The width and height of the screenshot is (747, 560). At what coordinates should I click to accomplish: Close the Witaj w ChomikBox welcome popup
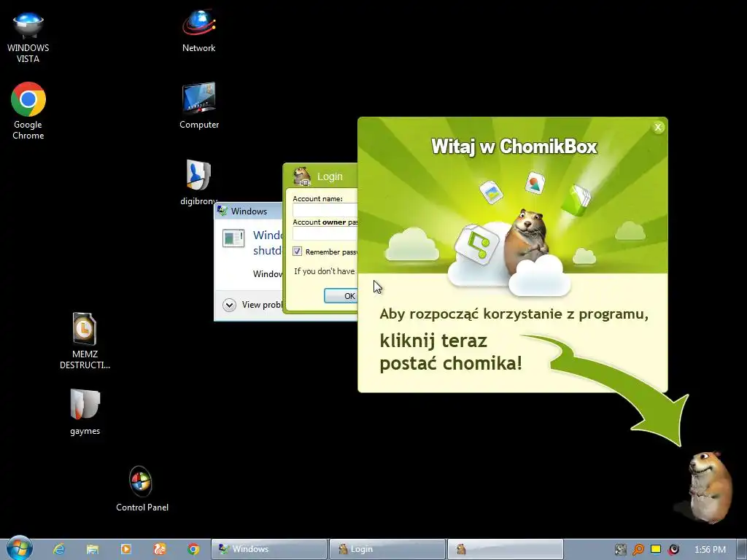658,127
